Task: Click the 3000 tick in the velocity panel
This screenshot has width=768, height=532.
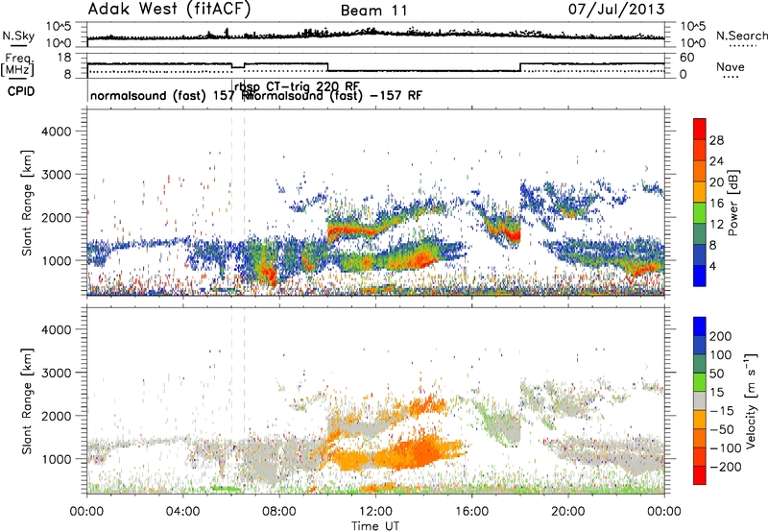Action: [x=56, y=373]
